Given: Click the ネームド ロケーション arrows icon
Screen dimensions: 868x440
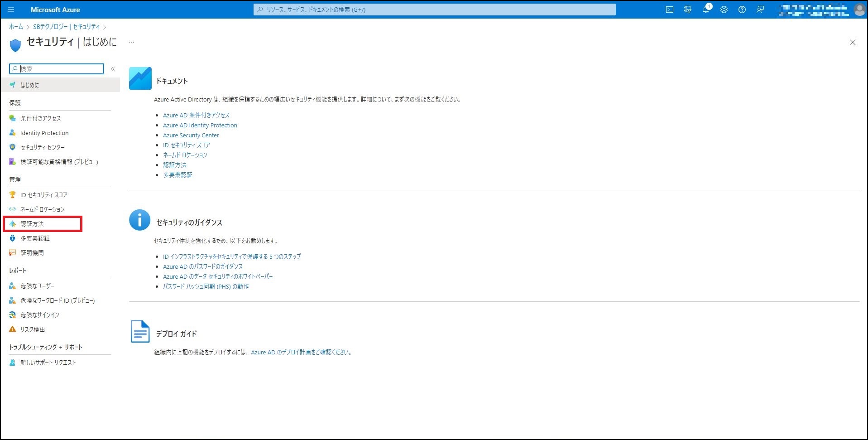Looking at the screenshot, I should (13, 209).
